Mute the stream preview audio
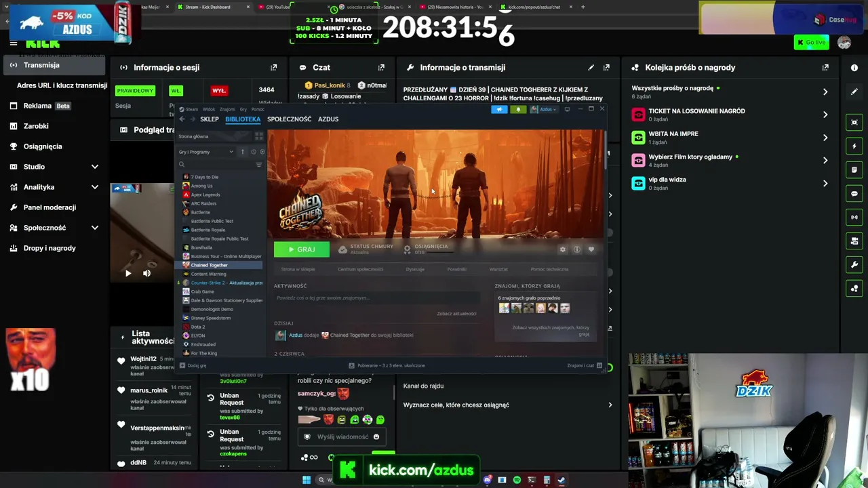 (146, 273)
